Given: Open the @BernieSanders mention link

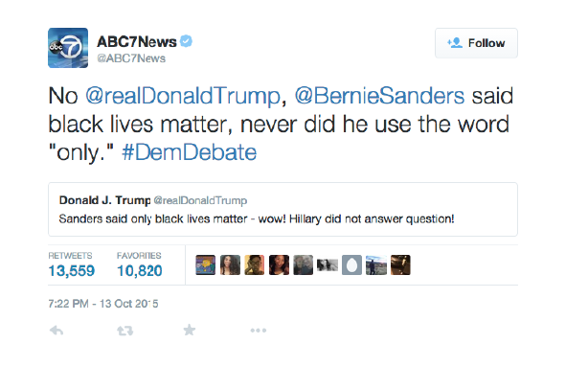Looking at the screenshot, I should pyautogui.click(x=379, y=96).
